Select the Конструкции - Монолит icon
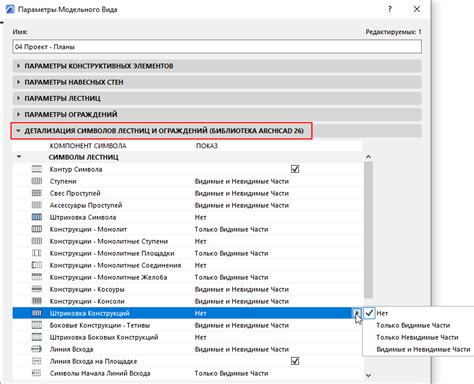 (37, 229)
